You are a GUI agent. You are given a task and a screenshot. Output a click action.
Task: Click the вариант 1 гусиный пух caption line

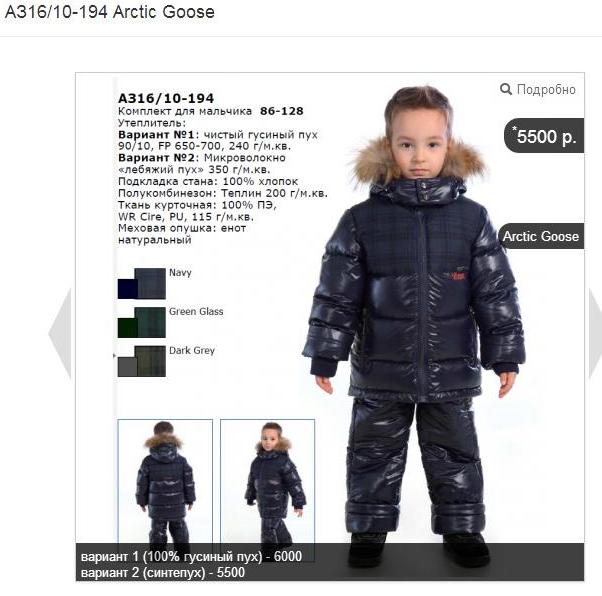coord(191,556)
